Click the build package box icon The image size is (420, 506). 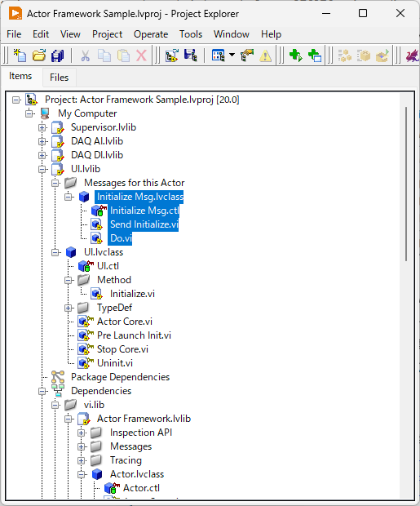364,55
